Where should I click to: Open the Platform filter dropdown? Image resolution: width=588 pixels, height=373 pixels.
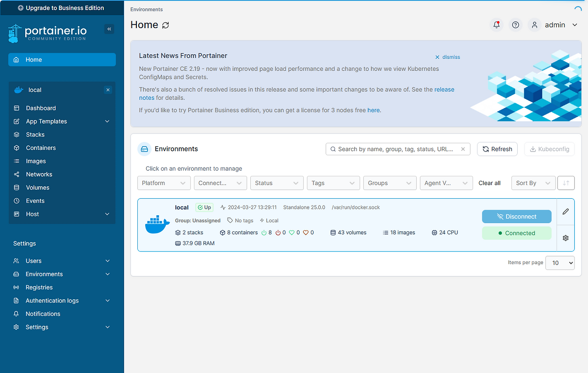tap(164, 183)
